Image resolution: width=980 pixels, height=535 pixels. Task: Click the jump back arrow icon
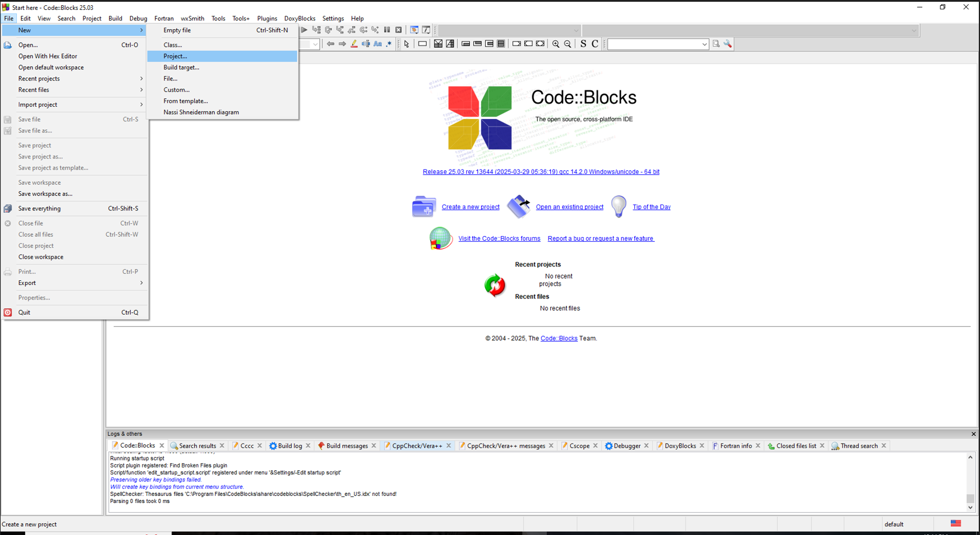pyautogui.click(x=331, y=44)
